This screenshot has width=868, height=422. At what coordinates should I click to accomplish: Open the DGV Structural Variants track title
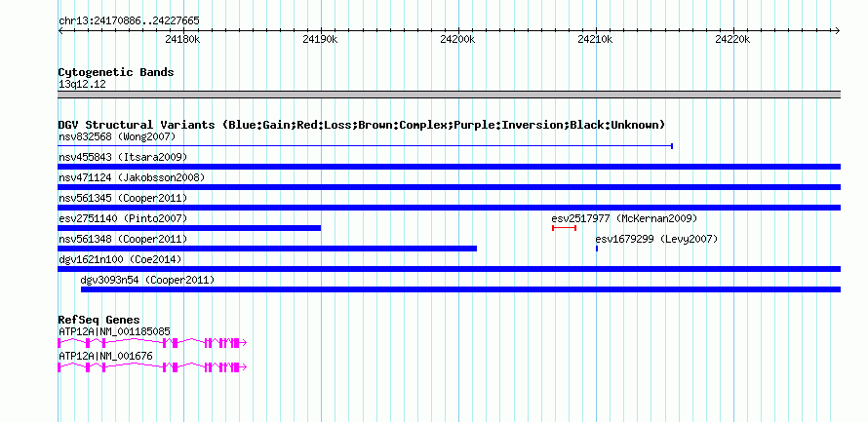[362, 125]
